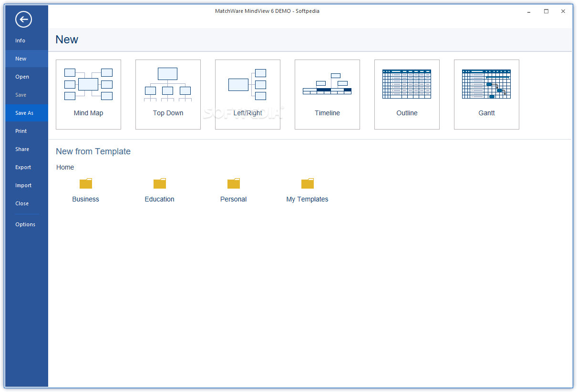Minimize the MindView window

click(529, 11)
